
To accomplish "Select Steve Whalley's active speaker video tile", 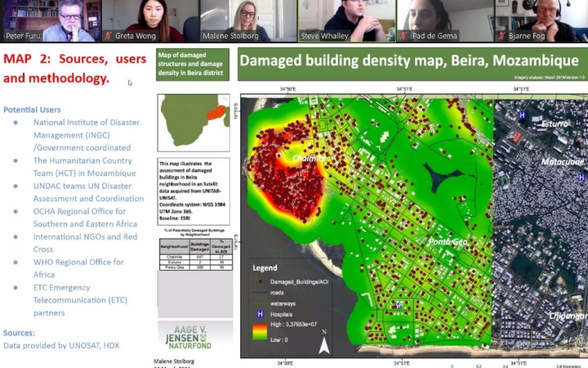I will 345,20.
